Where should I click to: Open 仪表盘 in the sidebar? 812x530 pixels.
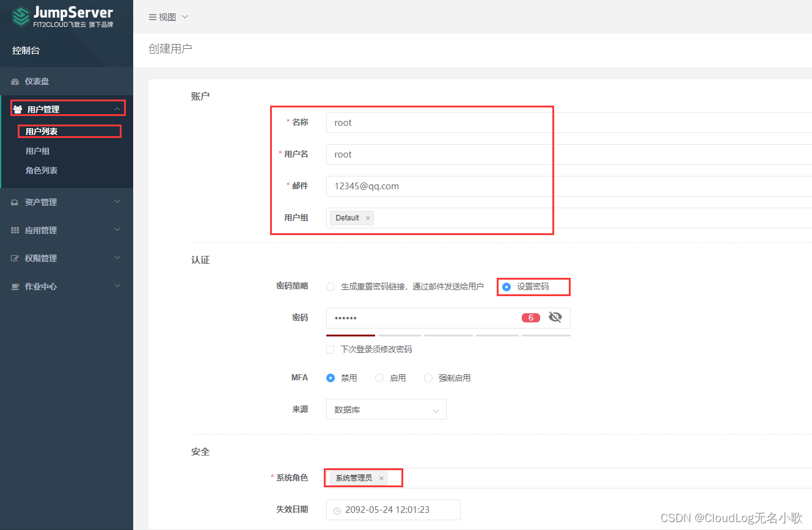(67, 81)
